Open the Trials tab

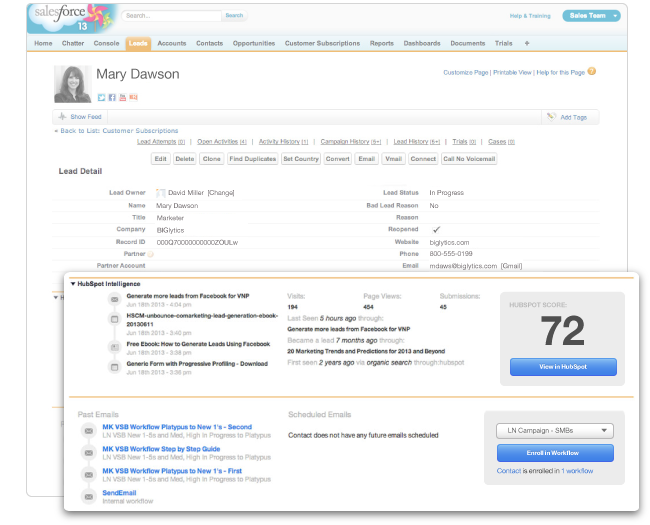coord(504,43)
